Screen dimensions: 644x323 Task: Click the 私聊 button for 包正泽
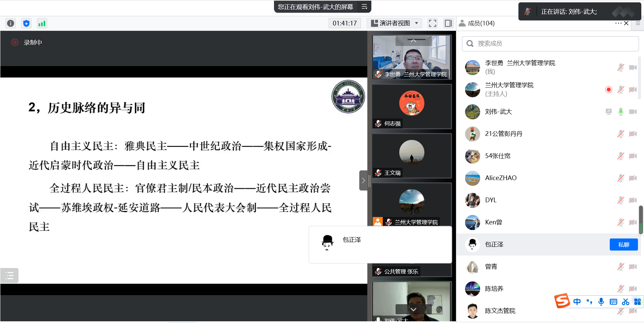pyautogui.click(x=624, y=245)
